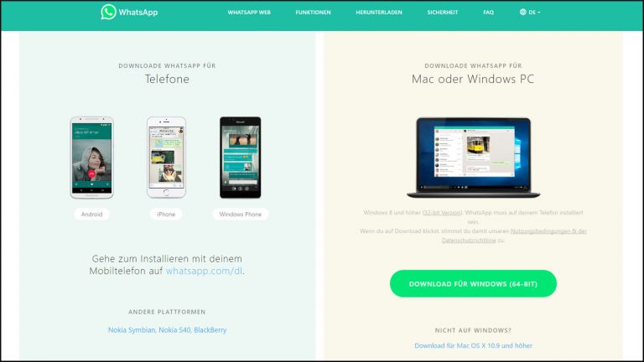Open the Herunterladen navigation item
Viewport: 644px width, 362px height.
tap(379, 13)
